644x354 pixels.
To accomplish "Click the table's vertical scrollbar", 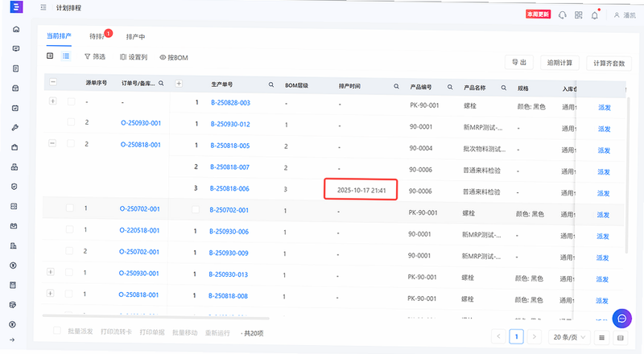I will [x=627, y=175].
